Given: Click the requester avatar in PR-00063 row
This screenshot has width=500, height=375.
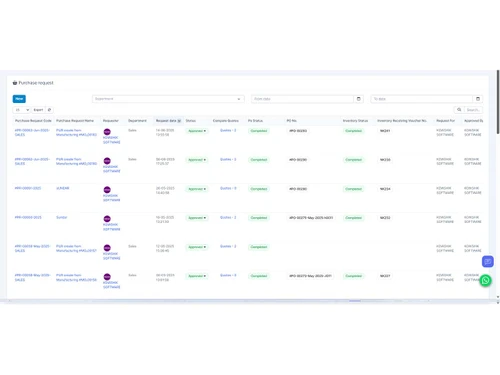Looking at the screenshot, I should point(107,132).
